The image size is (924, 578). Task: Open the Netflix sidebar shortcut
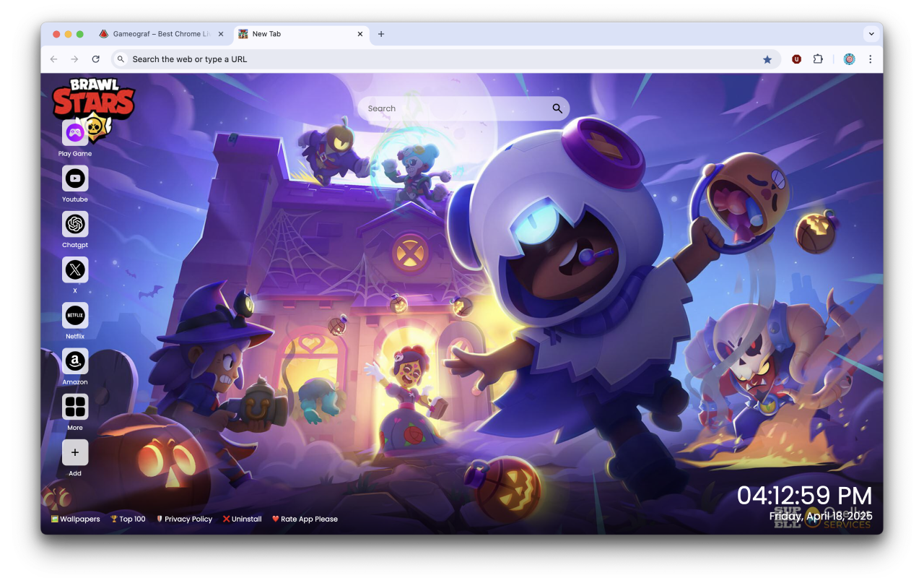point(75,315)
